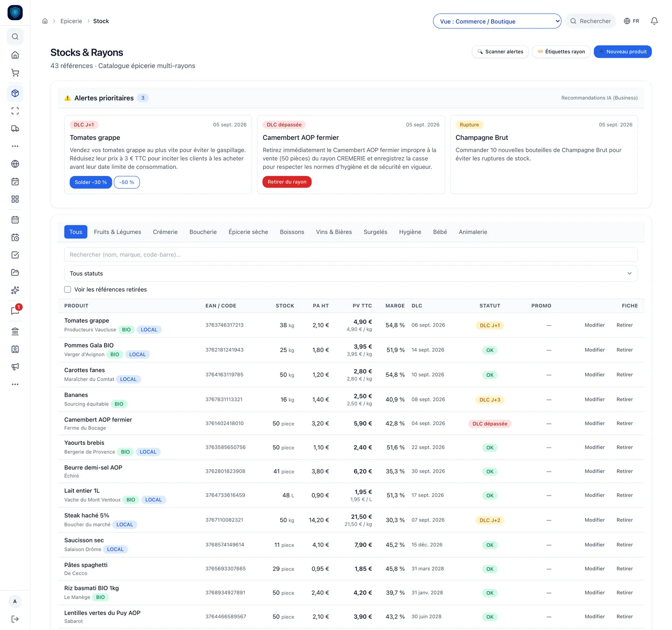Select the Vins & Bières tab

[x=334, y=232]
